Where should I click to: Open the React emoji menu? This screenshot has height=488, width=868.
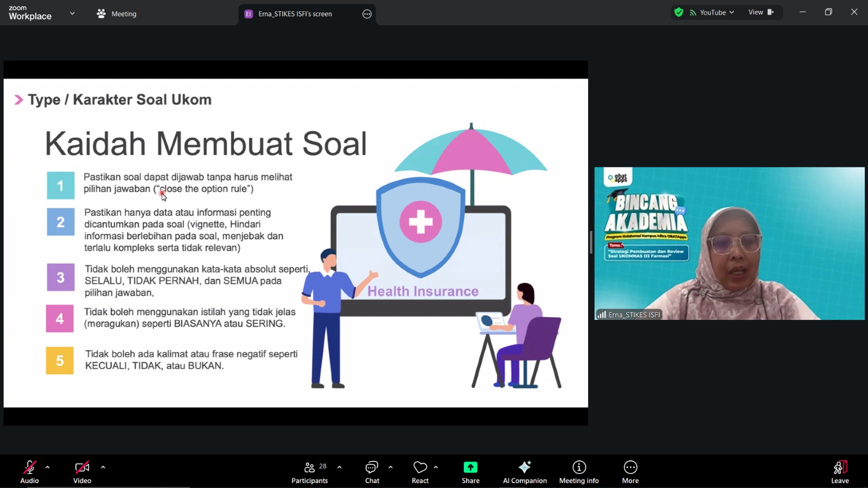(420, 472)
